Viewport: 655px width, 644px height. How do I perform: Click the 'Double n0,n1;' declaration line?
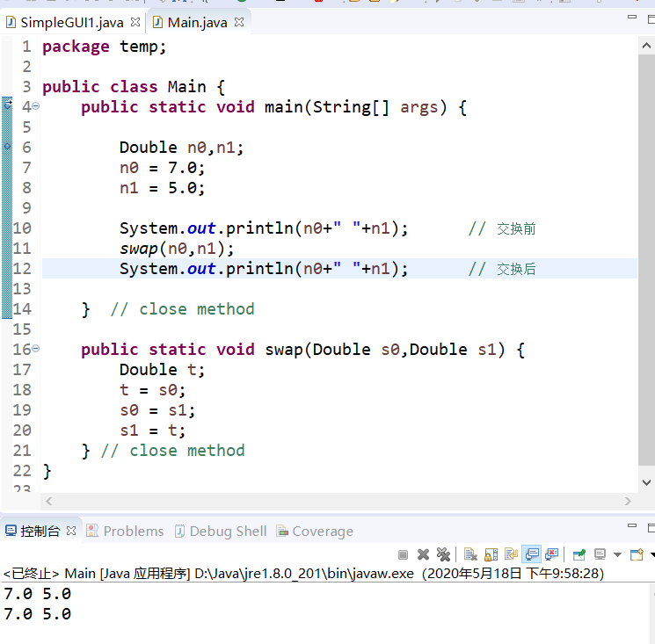click(181, 148)
